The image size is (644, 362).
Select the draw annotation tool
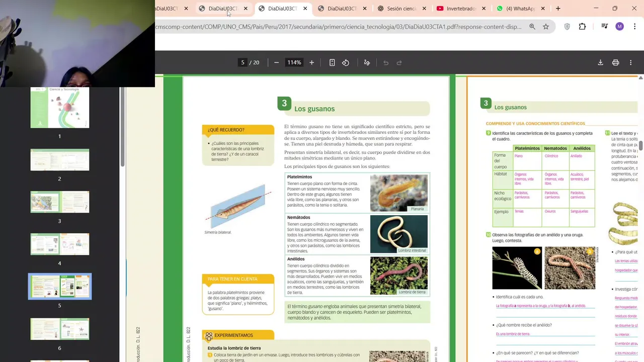point(367,62)
